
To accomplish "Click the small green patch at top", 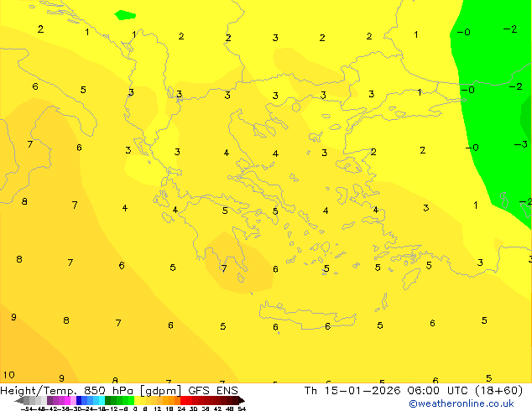I will pyautogui.click(x=125, y=15).
